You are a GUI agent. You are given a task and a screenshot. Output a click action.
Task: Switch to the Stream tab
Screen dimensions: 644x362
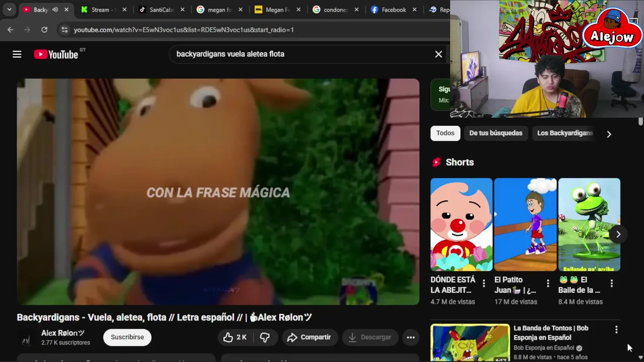[100, 10]
